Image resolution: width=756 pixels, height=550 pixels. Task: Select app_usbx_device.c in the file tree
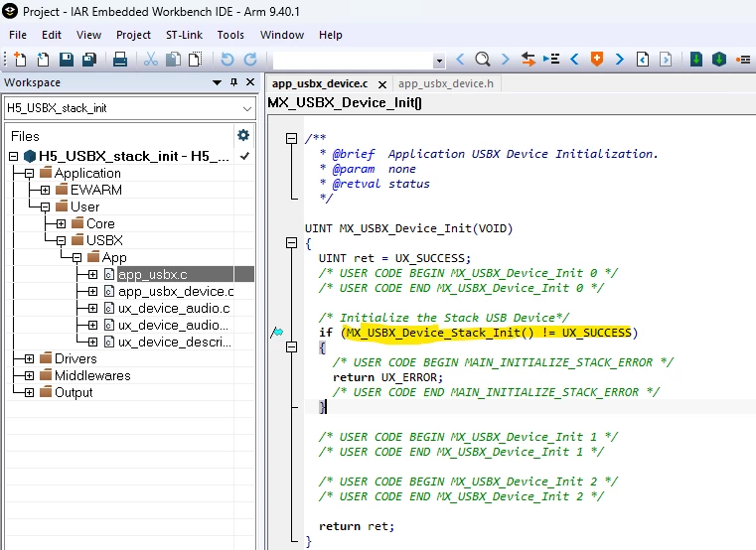pos(176,291)
